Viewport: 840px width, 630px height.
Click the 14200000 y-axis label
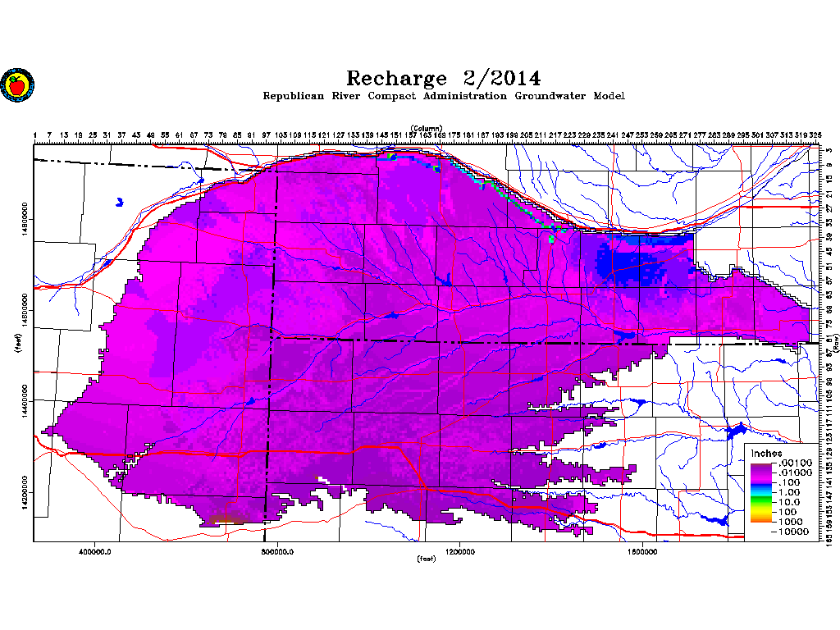tap(25, 494)
